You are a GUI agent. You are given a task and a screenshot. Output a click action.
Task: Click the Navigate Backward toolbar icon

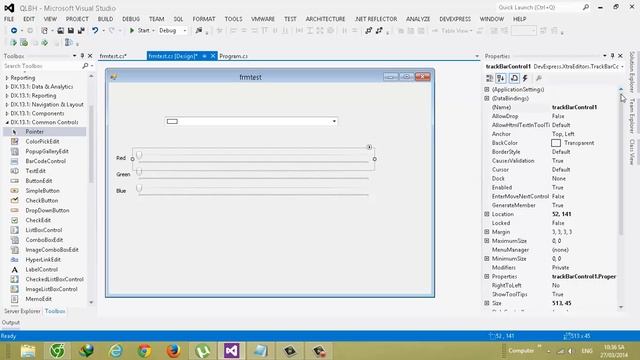[x=13, y=31]
